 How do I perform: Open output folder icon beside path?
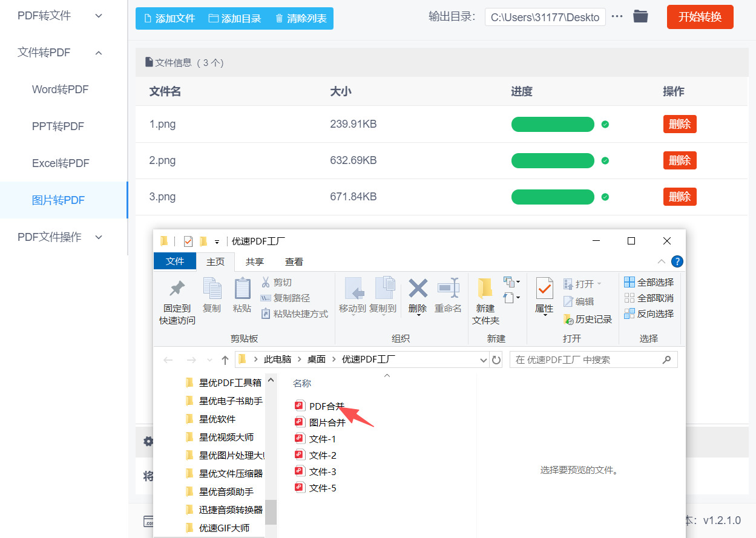(640, 16)
